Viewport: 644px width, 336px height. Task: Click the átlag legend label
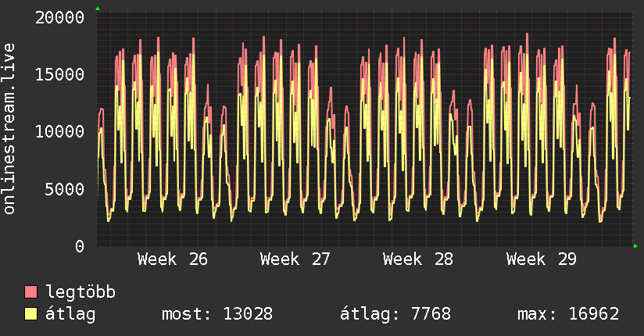[x=70, y=314]
